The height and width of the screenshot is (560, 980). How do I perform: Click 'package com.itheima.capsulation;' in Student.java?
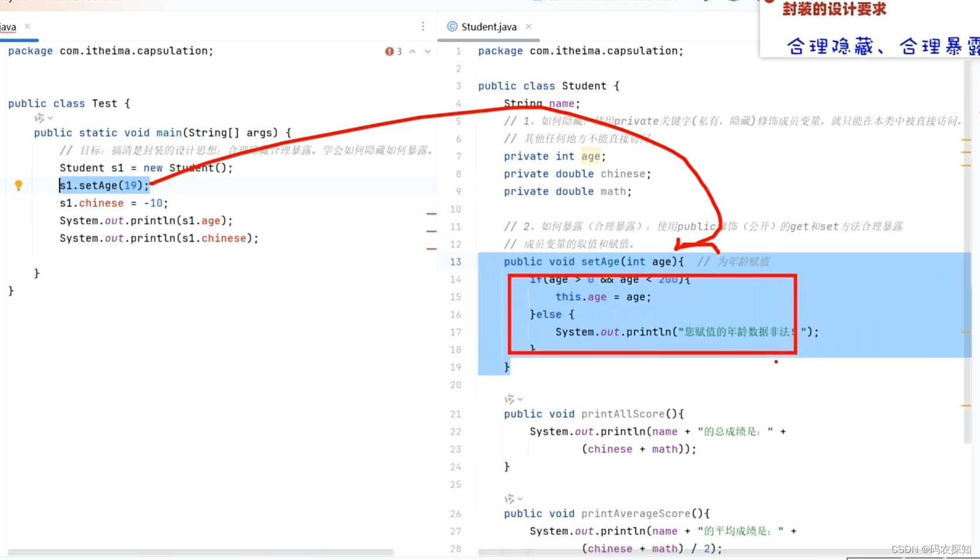581,51
